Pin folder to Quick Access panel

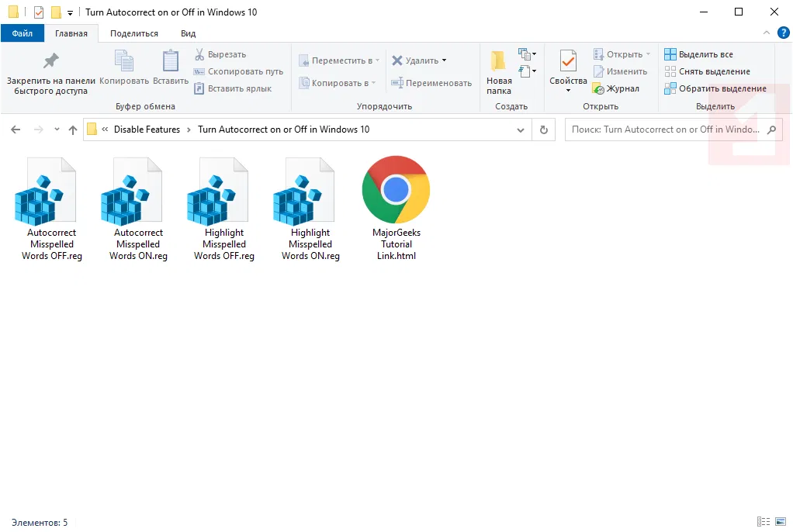pyautogui.click(x=50, y=74)
